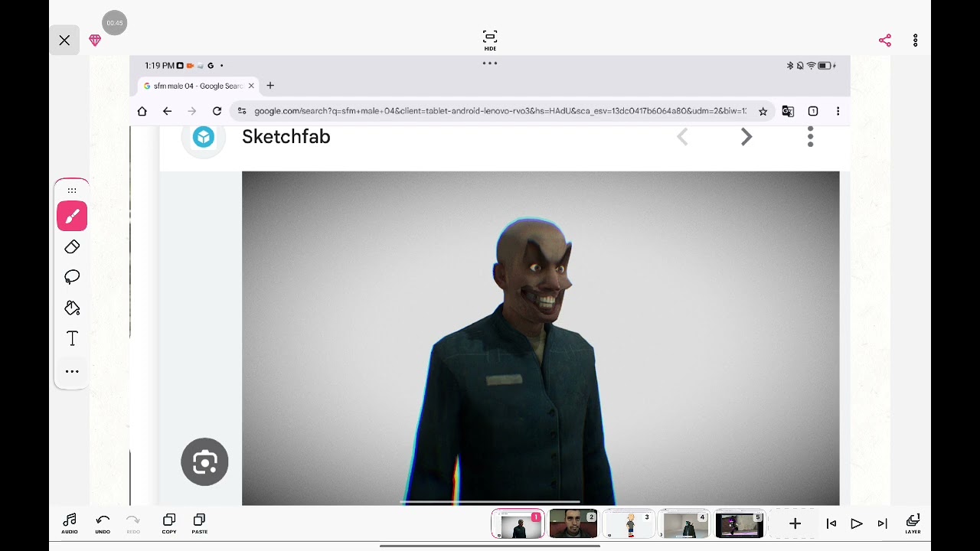The width and height of the screenshot is (980, 551).
Task: Click the Hide toolbars button
Action: (490, 40)
